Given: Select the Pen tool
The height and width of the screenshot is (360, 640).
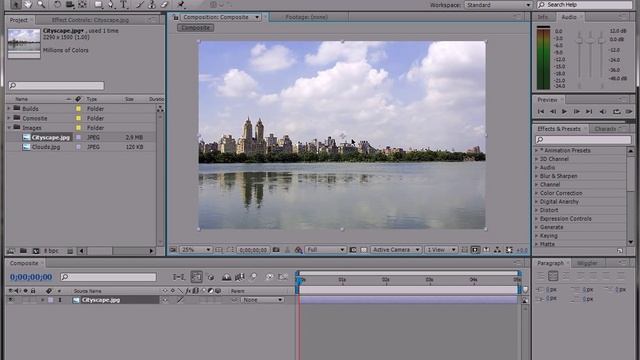Looking at the screenshot, I should [111, 4].
